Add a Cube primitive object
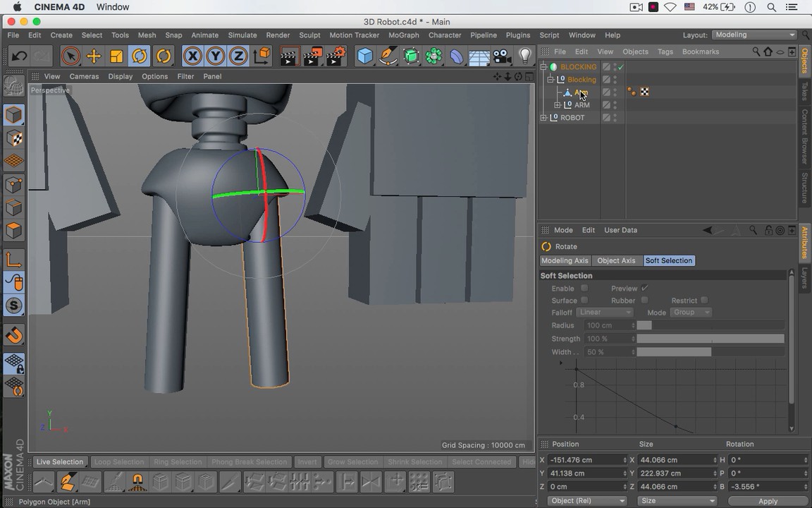Screen dimensions: 812x508 [x=364, y=56]
